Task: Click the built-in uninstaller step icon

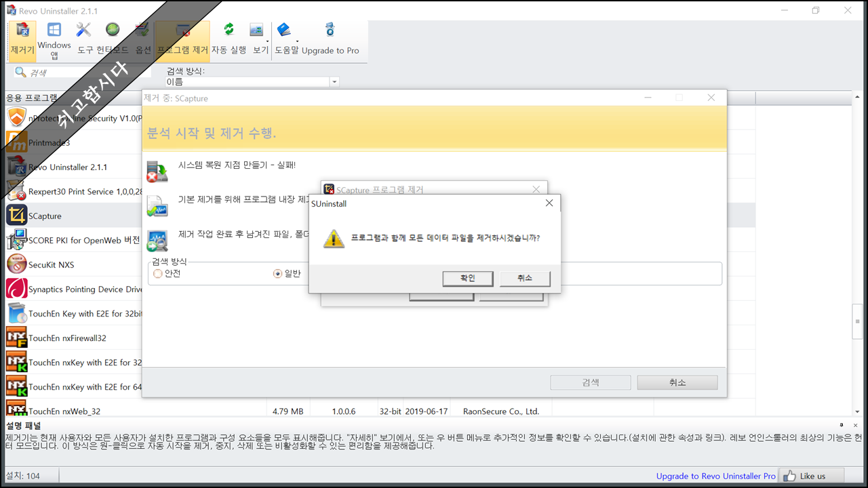Action: pyautogui.click(x=157, y=205)
